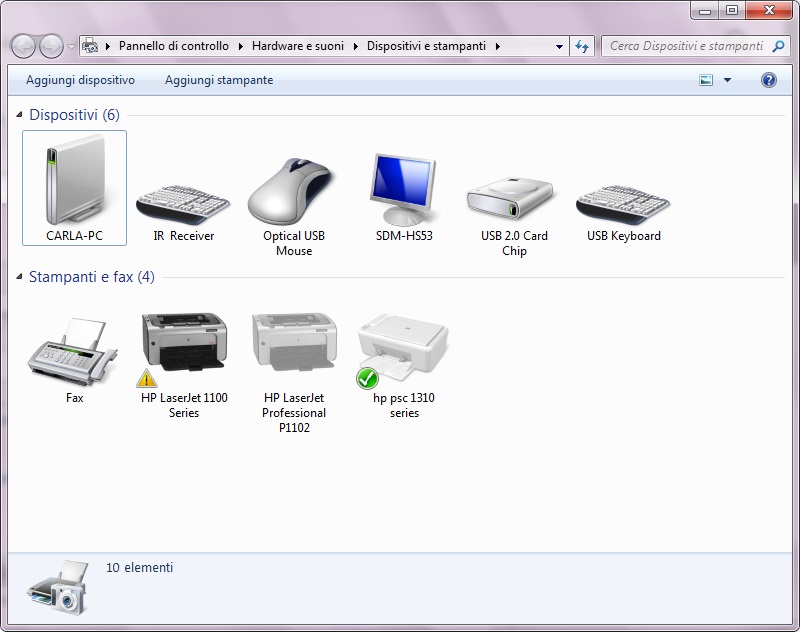This screenshot has height=632, width=800.
Task: Click the view change icon in toolbar
Action: tap(706, 80)
